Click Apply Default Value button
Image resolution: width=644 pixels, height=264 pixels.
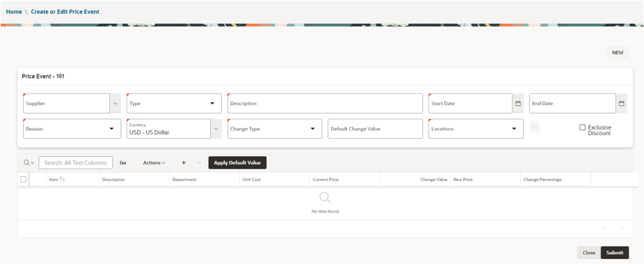(x=237, y=163)
